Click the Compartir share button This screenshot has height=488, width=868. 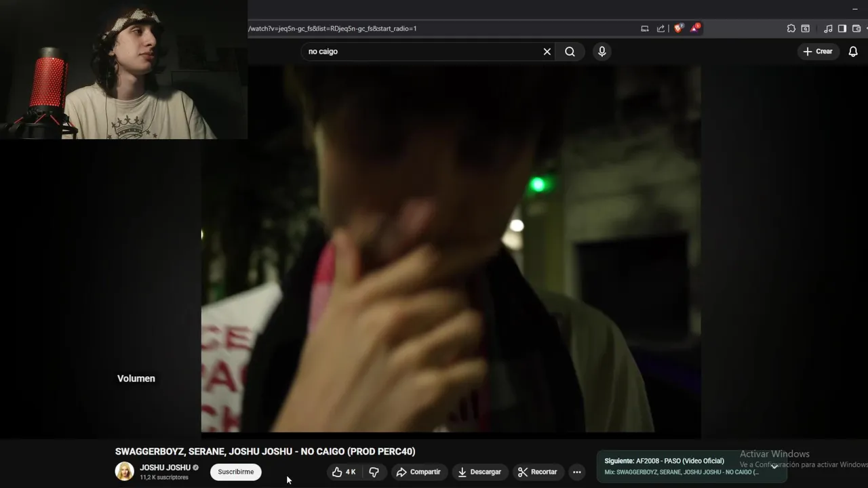pyautogui.click(x=418, y=472)
